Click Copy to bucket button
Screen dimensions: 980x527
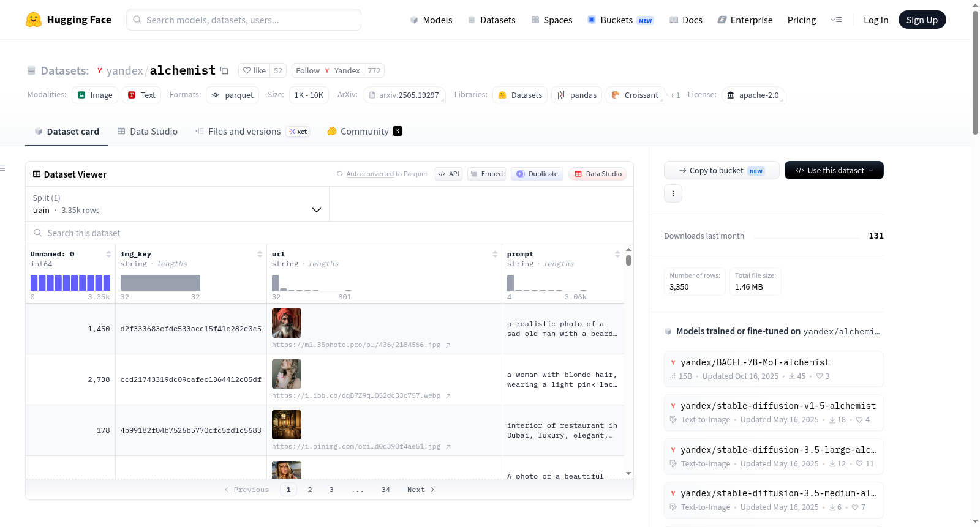click(722, 170)
